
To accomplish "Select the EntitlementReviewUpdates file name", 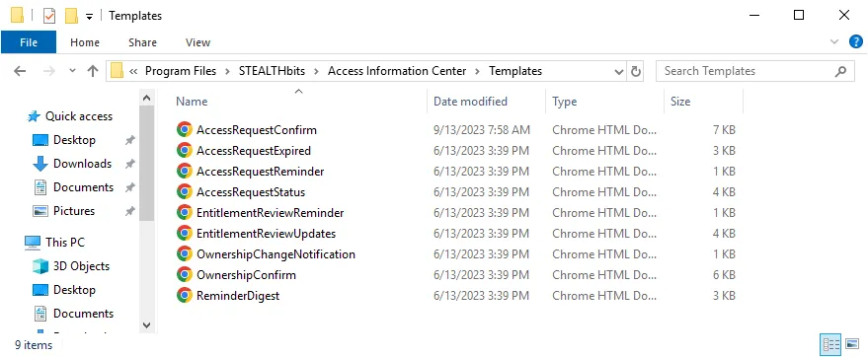I will [x=266, y=233].
